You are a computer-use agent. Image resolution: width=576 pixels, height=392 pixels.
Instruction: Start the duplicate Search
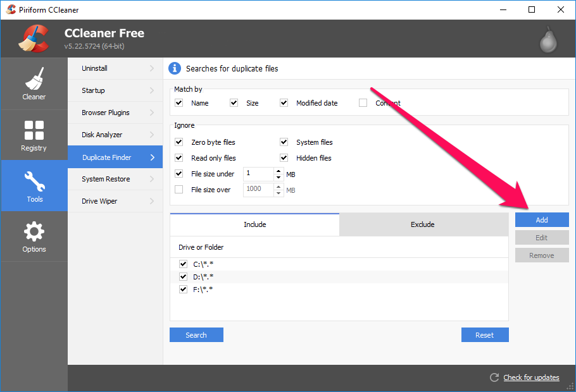point(196,334)
